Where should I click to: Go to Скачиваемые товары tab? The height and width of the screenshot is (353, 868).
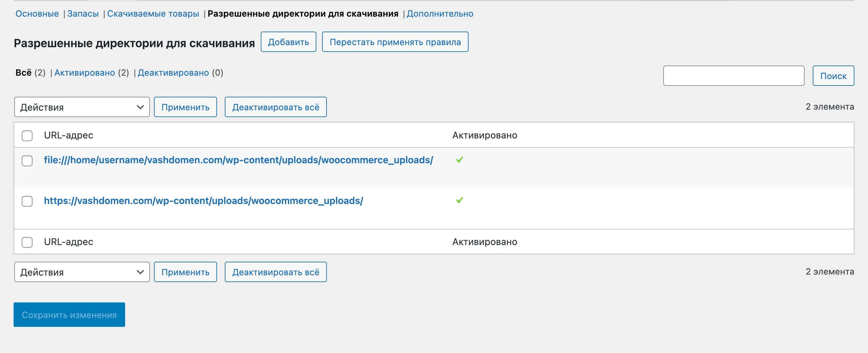pyautogui.click(x=153, y=14)
